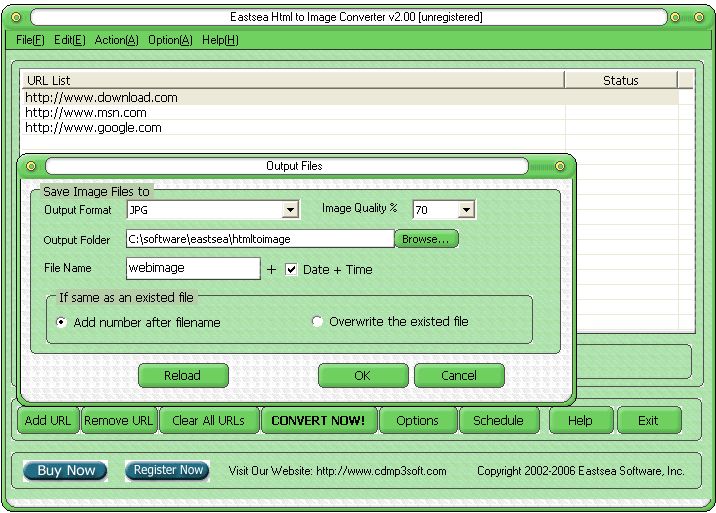Click the Add URL button
The width and height of the screenshot is (716, 513).
(x=48, y=420)
